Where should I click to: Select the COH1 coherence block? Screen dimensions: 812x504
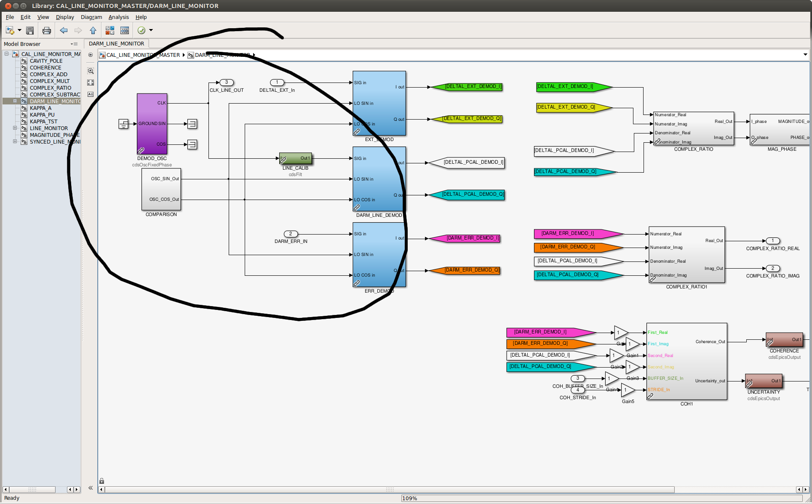(687, 361)
